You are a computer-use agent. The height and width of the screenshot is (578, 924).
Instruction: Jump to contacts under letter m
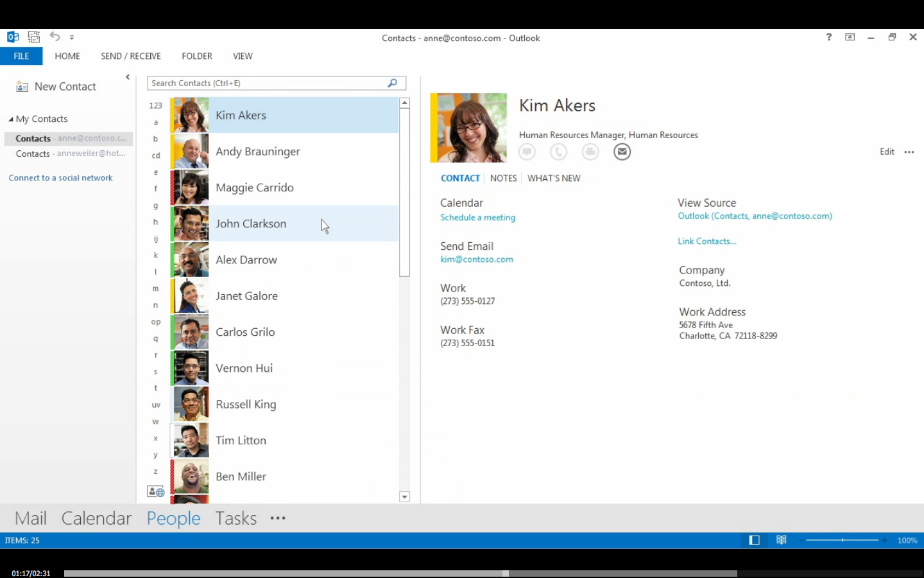(155, 288)
